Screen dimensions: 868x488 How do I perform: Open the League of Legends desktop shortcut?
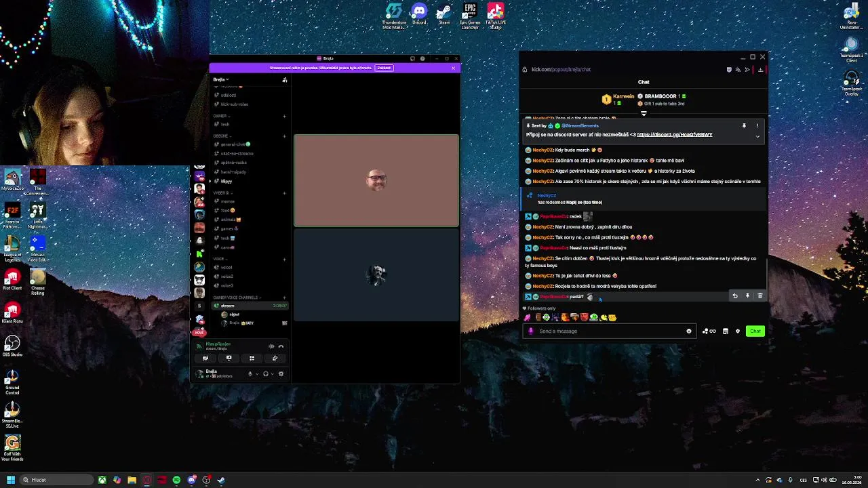(x=12, y=247)
